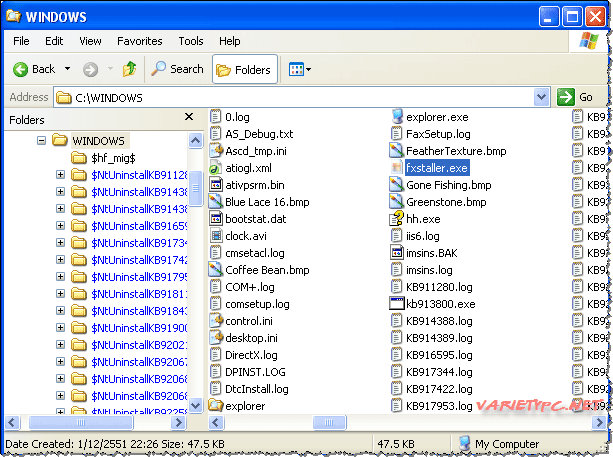Select the bootstat.dat file icon
This screenshot has width=613, height=457.
216,219
